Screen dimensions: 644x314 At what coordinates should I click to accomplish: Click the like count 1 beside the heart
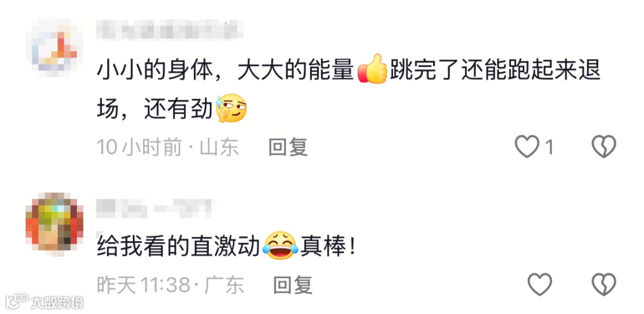[x=550, y=147]
